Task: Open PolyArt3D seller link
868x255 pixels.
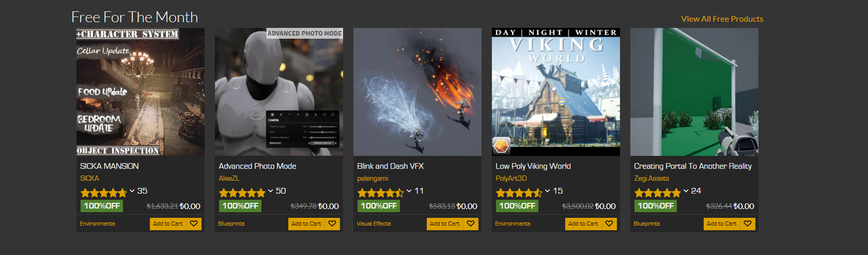Action: [x=511, y=178]
